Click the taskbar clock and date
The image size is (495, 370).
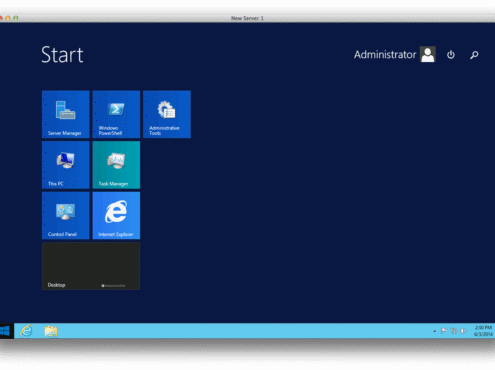(x=483, y=331)
